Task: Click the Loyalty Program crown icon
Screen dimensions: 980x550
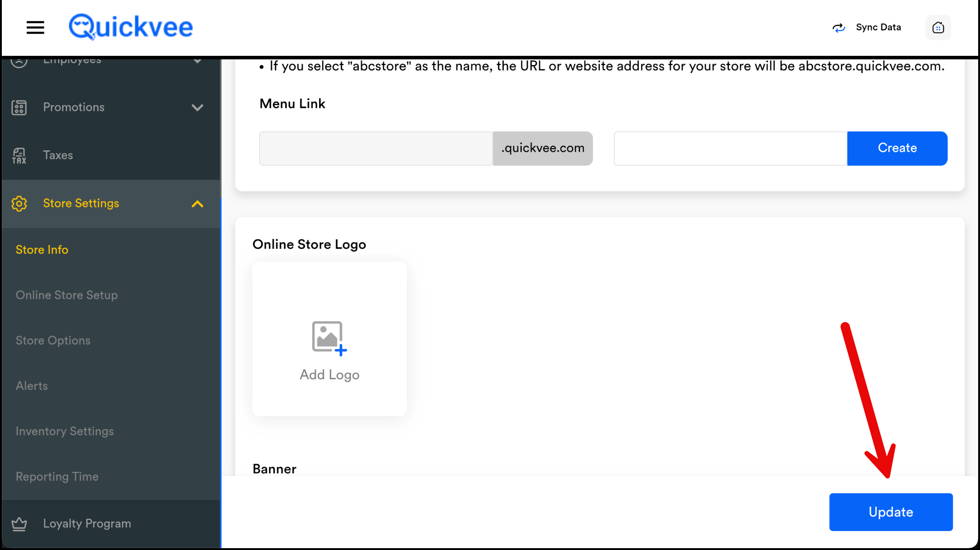Action: click(19, 524)
